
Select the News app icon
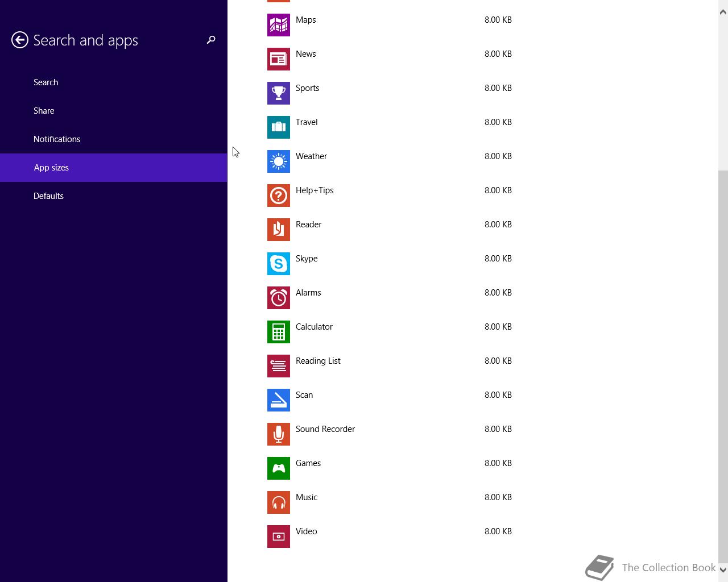279,59
